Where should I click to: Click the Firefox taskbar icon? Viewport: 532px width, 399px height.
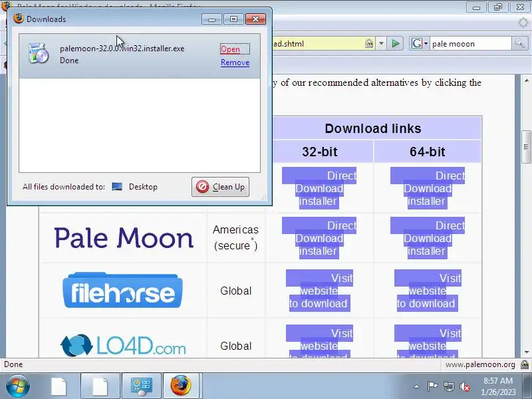click(181, 386)
